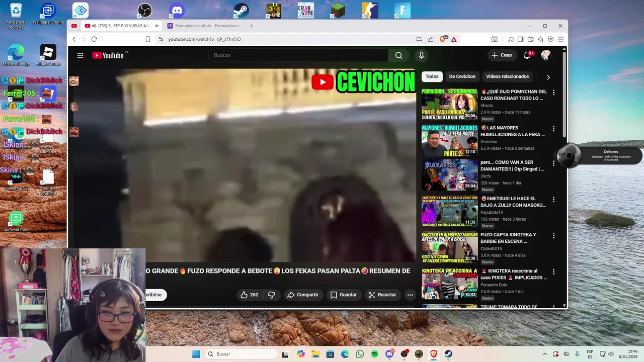Open options for COMO VAN A SER DIAMANTES video
This screenshot has width=644, height=362.
pos(553,163)
